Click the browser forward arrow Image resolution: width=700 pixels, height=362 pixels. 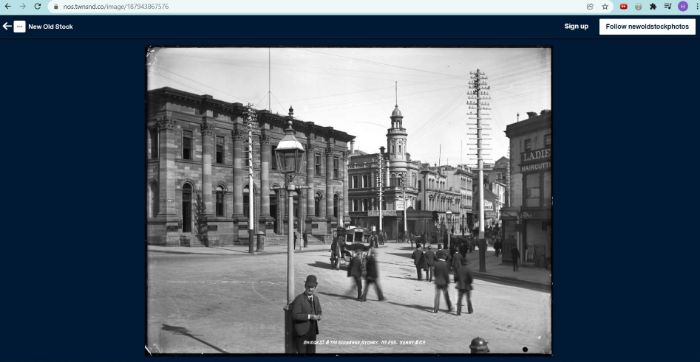[22, 6]
